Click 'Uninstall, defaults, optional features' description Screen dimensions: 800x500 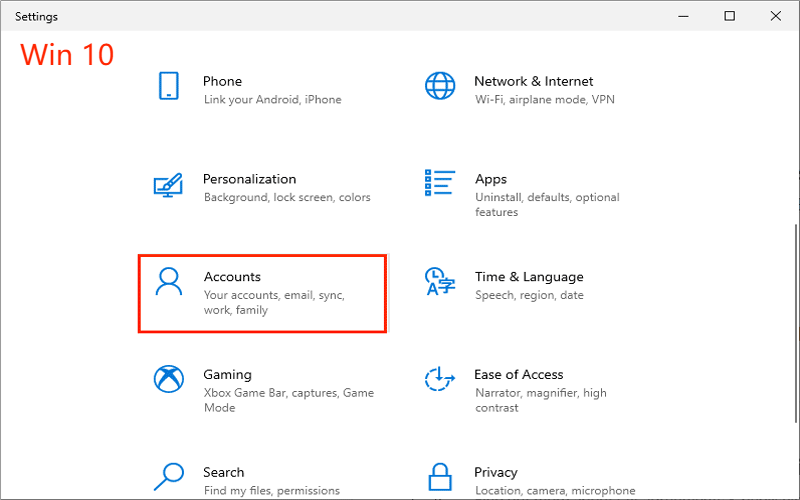coord(547,205)
